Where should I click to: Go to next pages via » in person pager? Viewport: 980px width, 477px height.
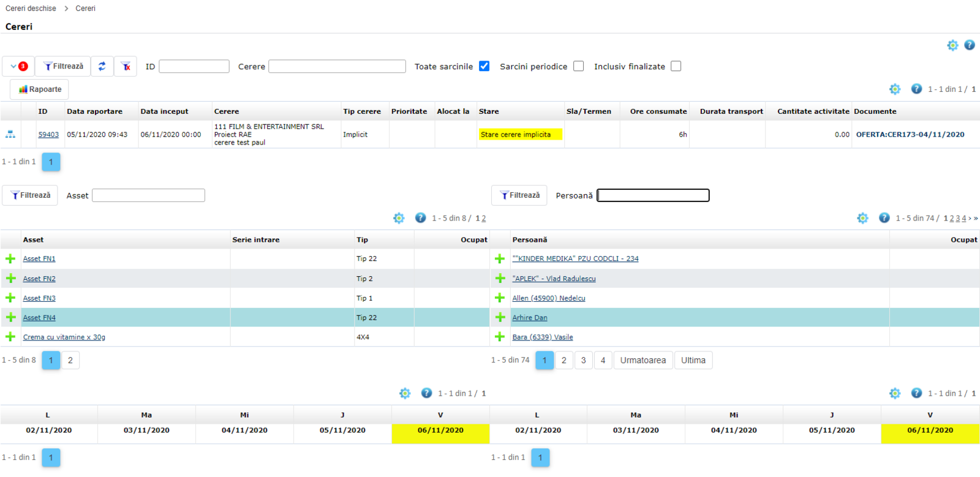976,218
